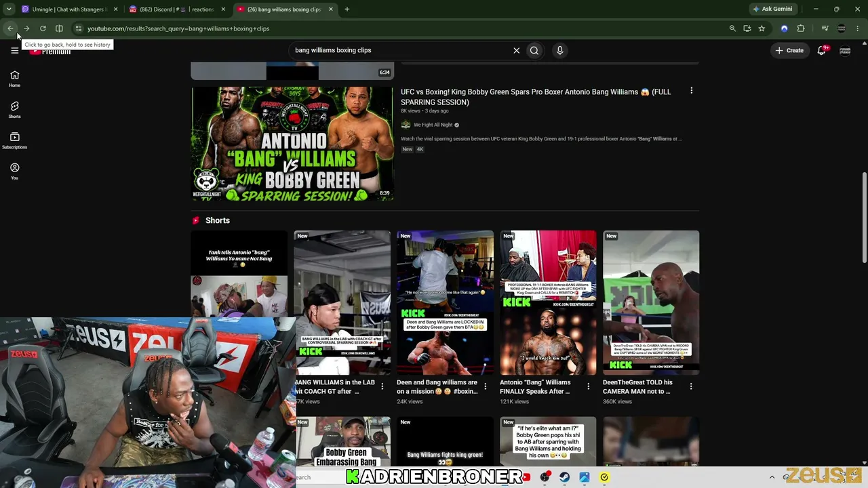This screenshot has width=868, height=488.
Task: Click the video thumbnail showing 6:34 duration
Action: 292,71
